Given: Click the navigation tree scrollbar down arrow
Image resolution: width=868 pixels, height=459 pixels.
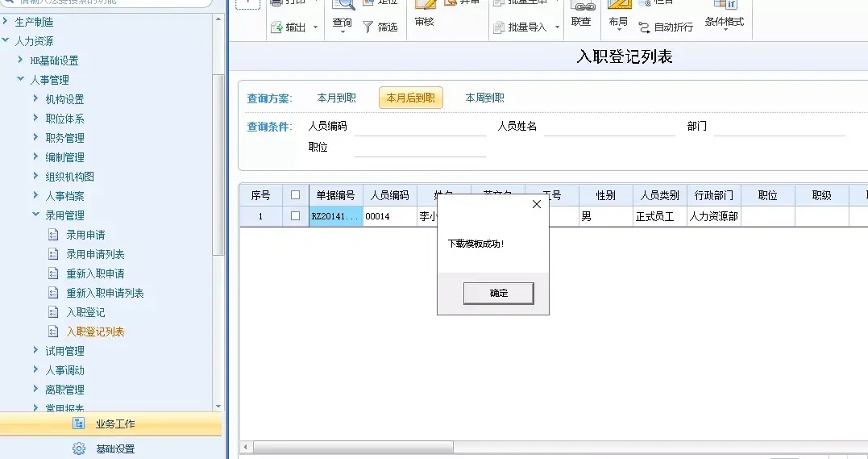Looking at the screenshot, I should pos(218,407).
